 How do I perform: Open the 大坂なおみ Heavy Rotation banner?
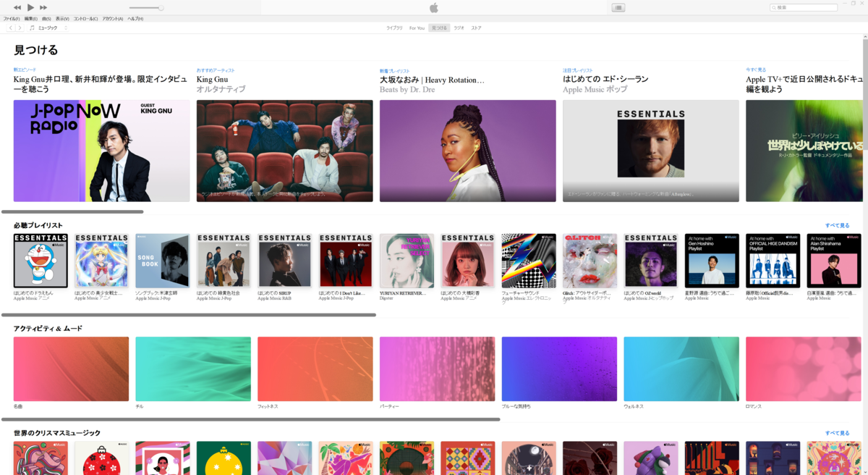468,151
